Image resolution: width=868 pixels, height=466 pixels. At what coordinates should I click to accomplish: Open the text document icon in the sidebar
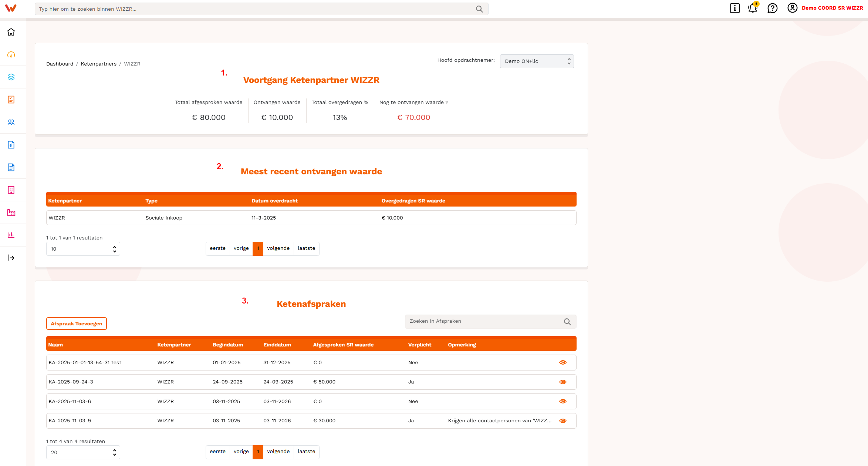tap(11, 167)
